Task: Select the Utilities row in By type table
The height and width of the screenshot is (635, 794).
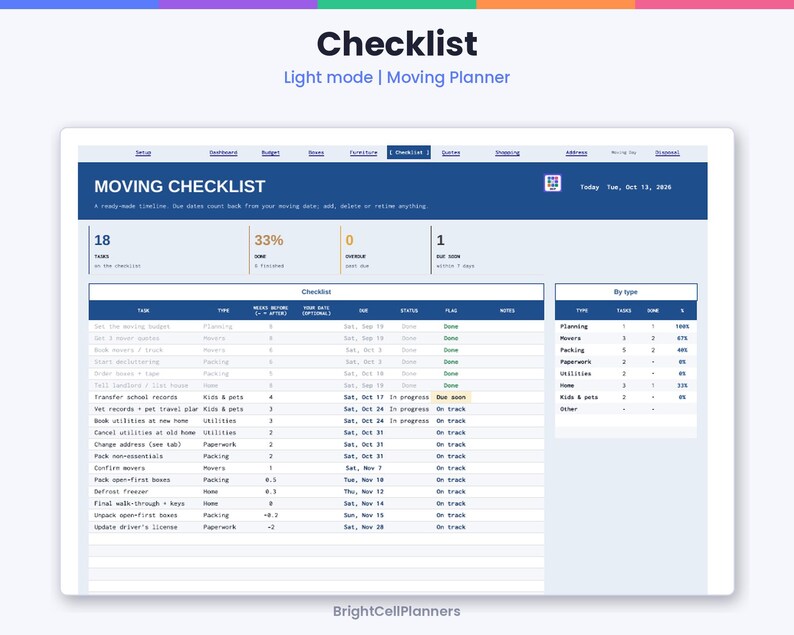Action: 626,374
